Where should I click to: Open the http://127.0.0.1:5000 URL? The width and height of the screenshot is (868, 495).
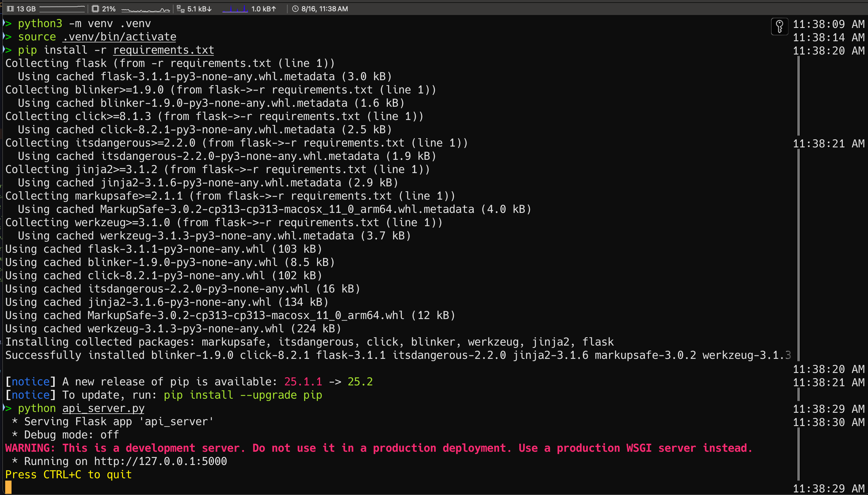[x=161, y=461]
